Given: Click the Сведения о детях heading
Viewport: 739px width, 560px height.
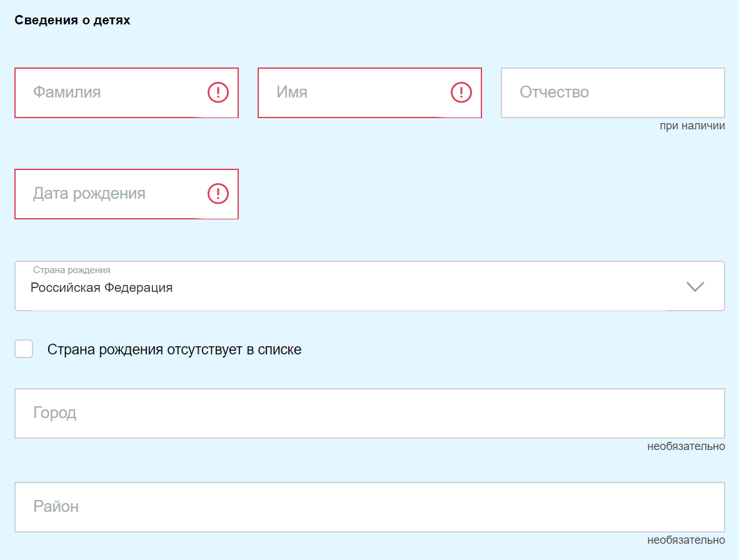Looking at the screenshot, I should 72,20.
